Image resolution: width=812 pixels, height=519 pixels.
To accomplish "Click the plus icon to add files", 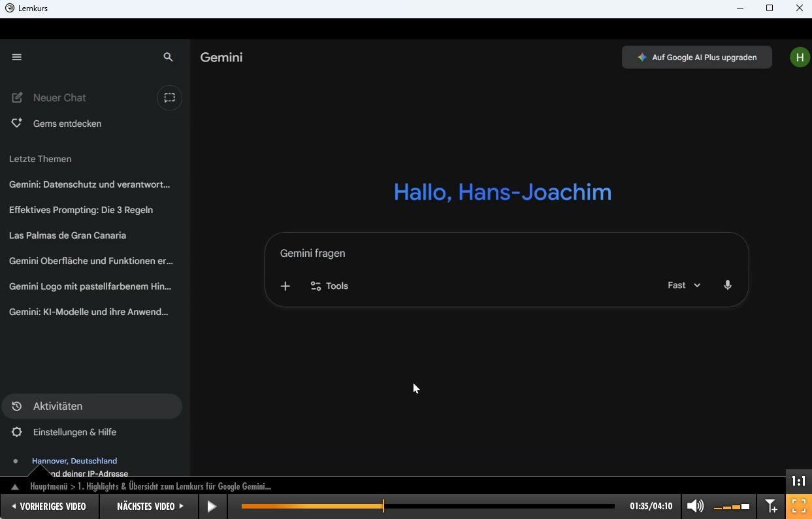I will pos(285,286).
